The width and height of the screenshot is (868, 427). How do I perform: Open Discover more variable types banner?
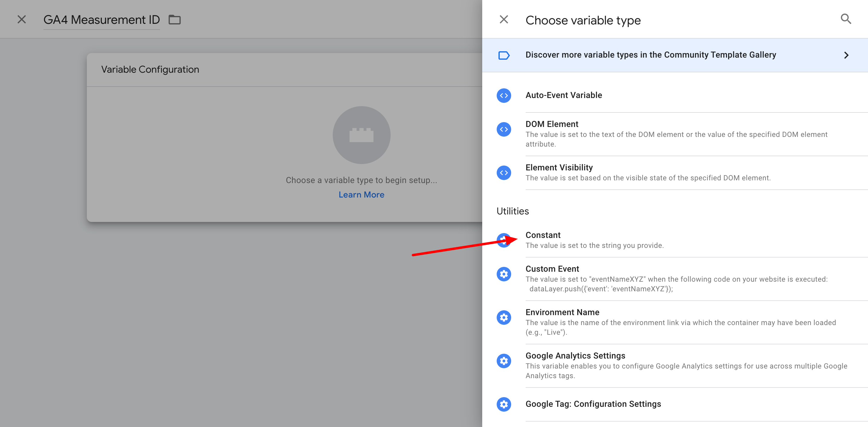pyautogui.click(x=675, y=55)
